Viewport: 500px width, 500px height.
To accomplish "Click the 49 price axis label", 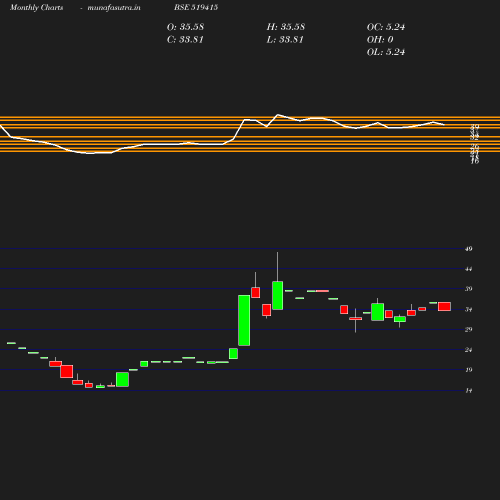I will [469, 249].
